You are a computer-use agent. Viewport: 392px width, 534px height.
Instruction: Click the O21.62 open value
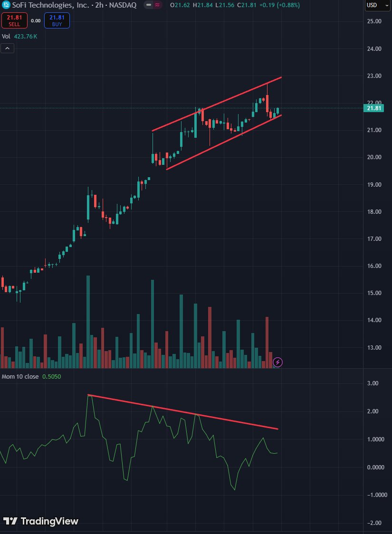click(x=180, y=5)
